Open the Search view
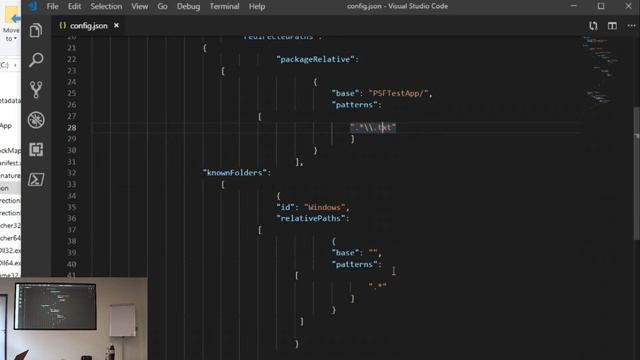This screenshot has width=640, height=360. 36,60
